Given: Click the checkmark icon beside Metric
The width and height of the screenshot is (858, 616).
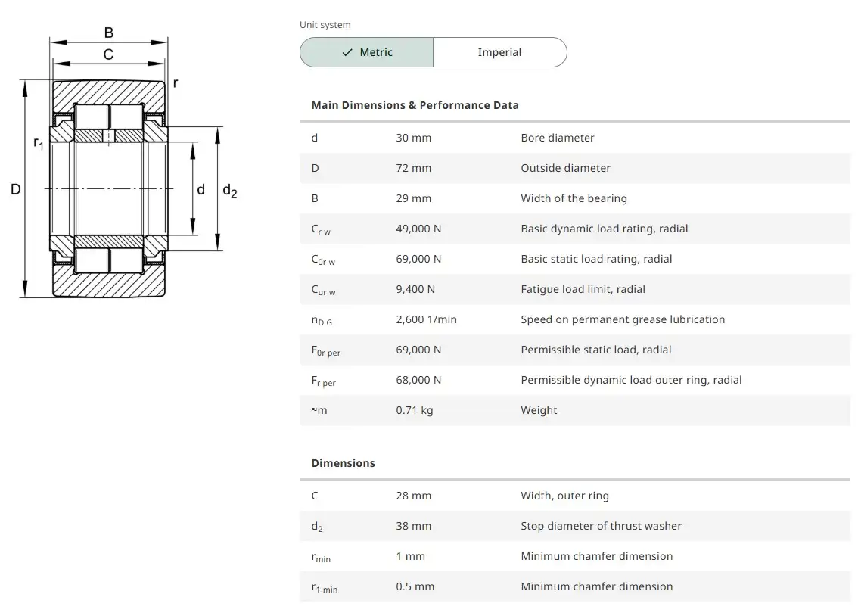Looking at the screenshot, I should coord(347,52).
